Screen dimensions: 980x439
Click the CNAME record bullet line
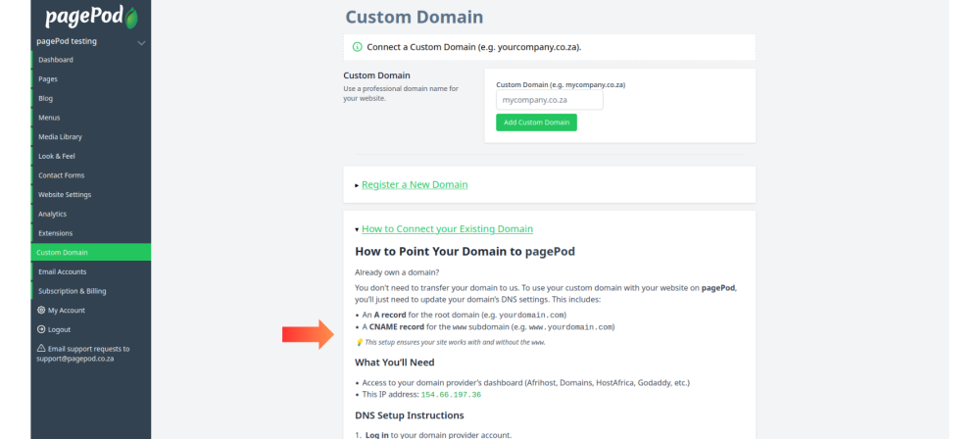488,327
